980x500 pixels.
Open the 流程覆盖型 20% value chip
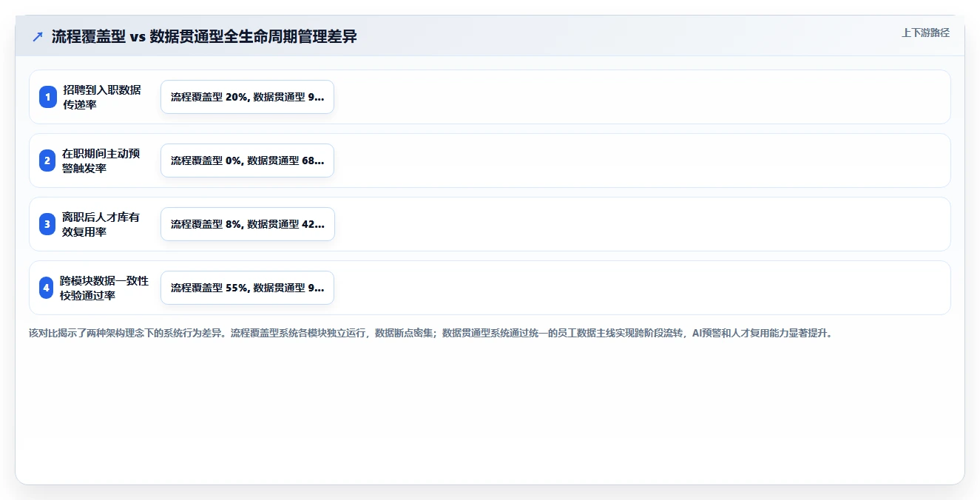coord(247,97)
